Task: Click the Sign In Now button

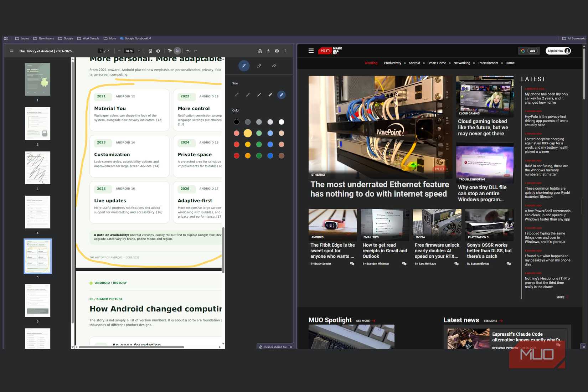Action: [x=558, y=51]
